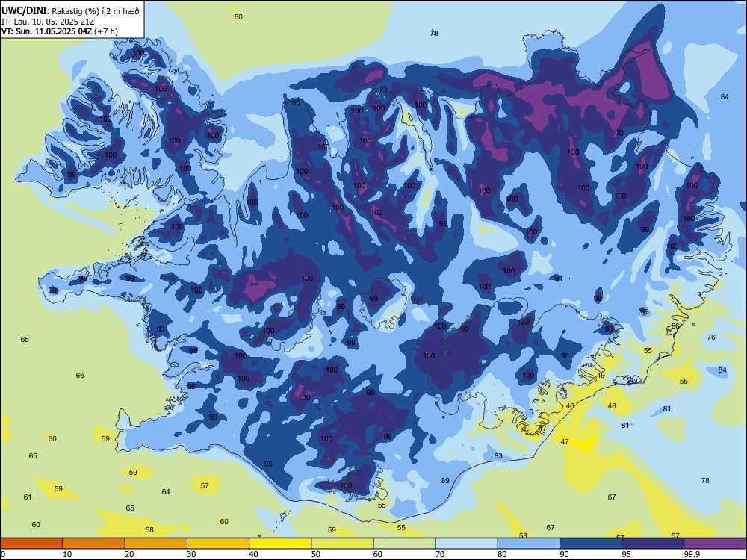Image resolution: width=747 pixels, height=560 pixels.
Task: Click the humidity value 89 on the map
Action: point(445,480)
